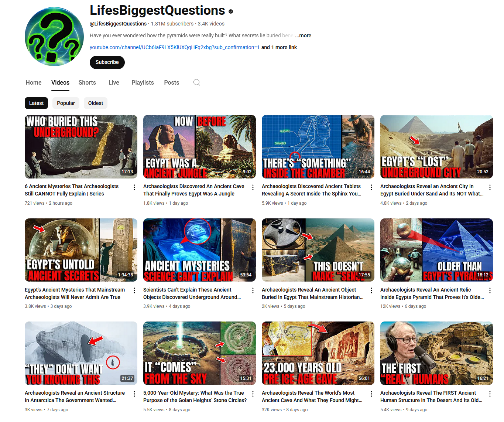Go to the Home tab

(34, 82)
